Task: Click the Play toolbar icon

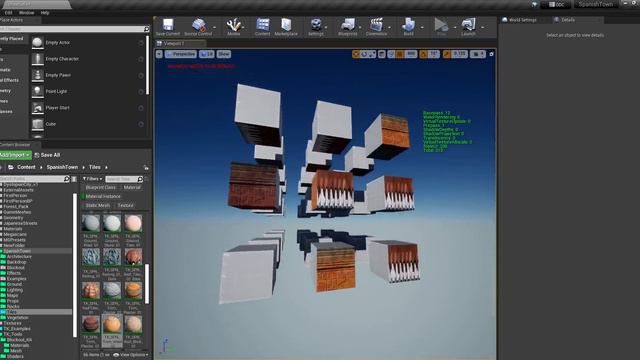Action: pos(441,24)
